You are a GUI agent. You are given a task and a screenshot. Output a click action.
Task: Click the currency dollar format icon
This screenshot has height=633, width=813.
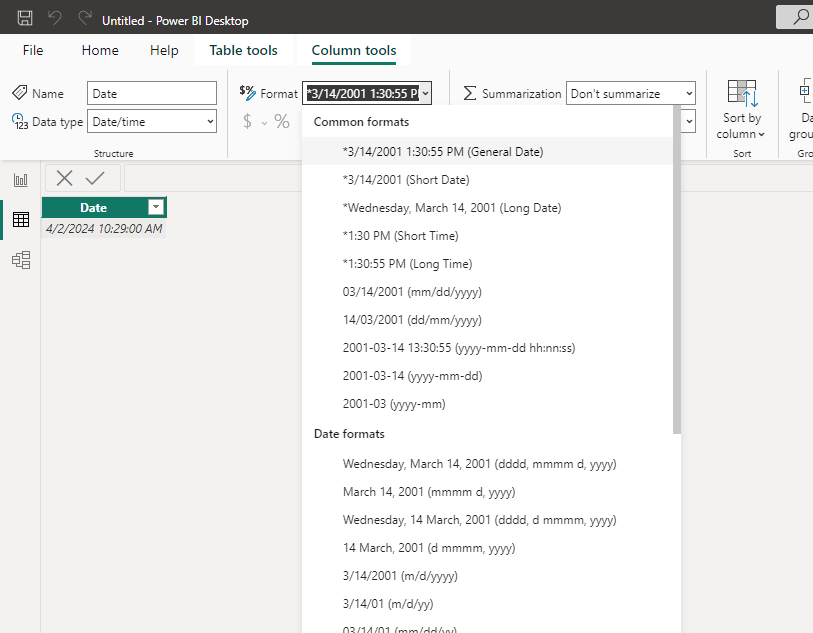pyautogui.click(x=247, y=122)
